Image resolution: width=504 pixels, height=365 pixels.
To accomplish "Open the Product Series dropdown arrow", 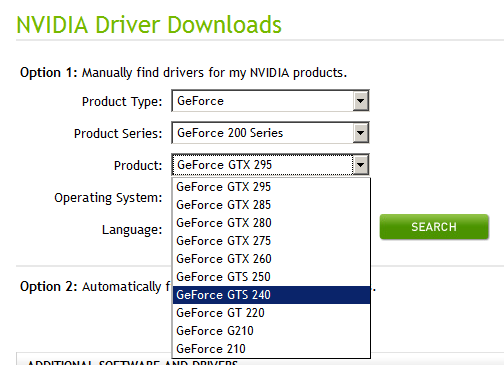I will (360, 133).
